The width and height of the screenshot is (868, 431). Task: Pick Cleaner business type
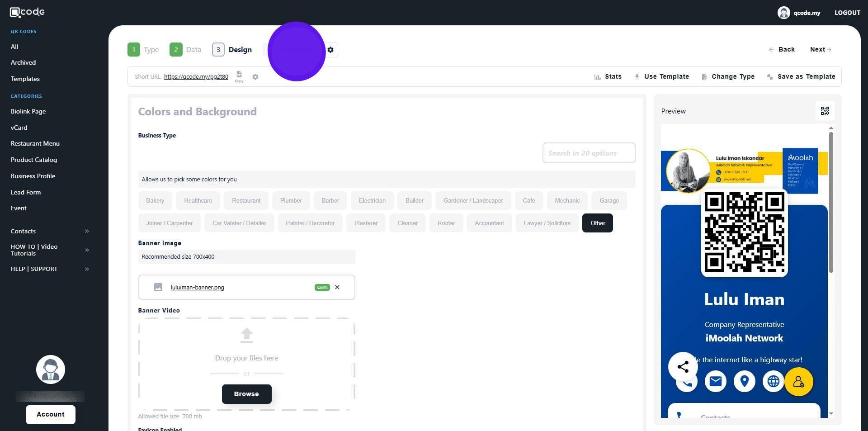coord(407,223)
